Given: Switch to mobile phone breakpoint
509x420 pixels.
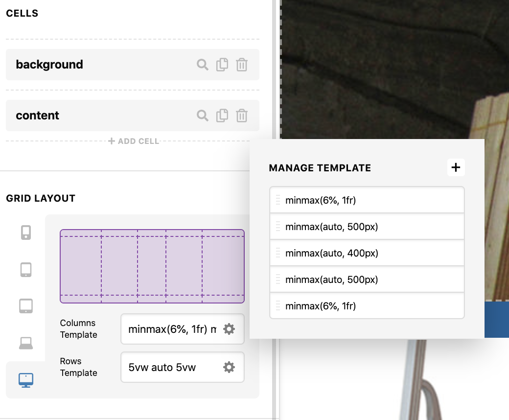Looking at the screenshot, I should pos(26,232).
